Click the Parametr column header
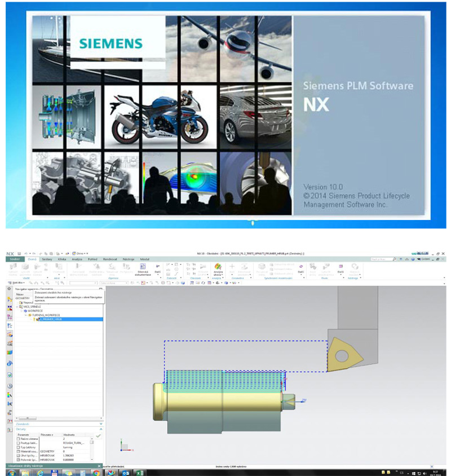 (27, 435)
